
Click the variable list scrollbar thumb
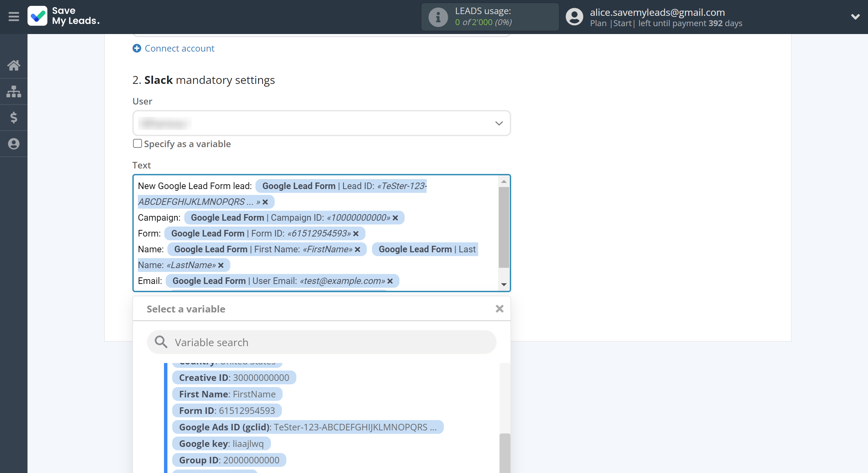(505, 453)
